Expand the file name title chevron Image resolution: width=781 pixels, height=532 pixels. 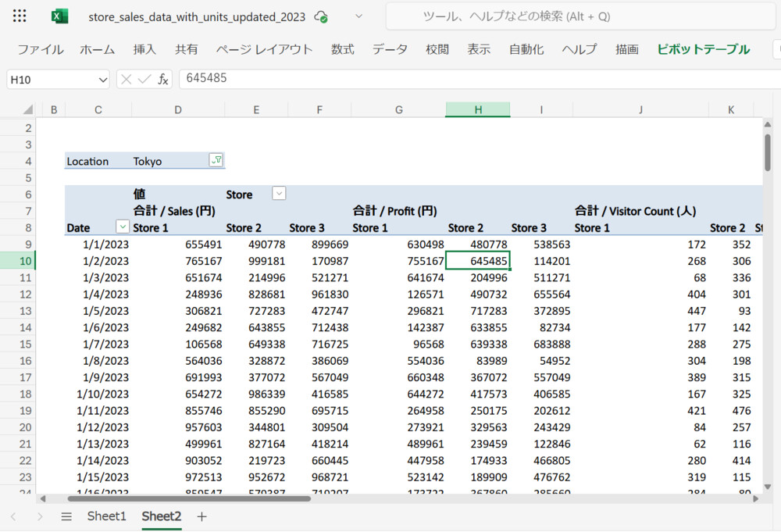(358, 16)
